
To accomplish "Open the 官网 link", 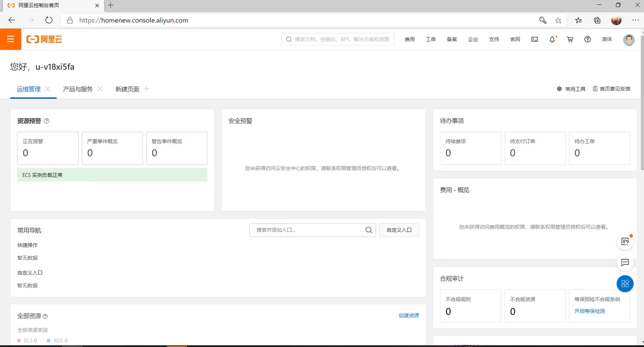I will (x=515, y=40).
